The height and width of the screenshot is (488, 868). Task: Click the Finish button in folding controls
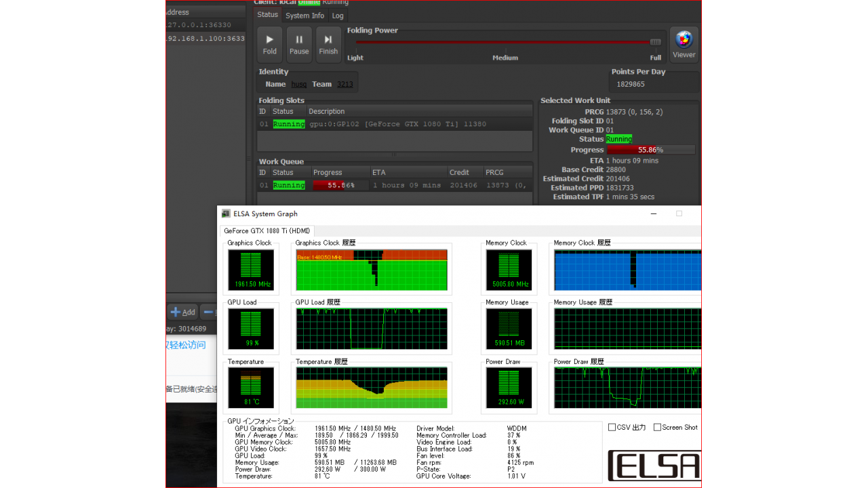pyautogui.click(x=328, y=45)
